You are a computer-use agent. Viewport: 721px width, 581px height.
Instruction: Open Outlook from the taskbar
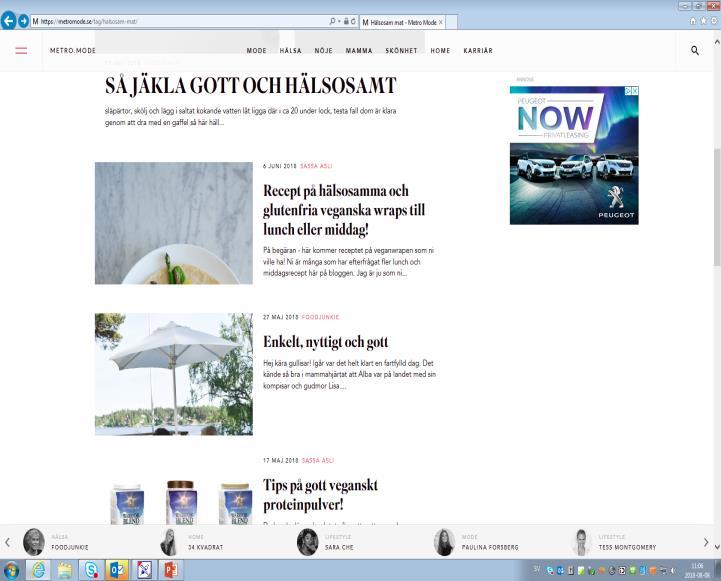click(117, 570)
